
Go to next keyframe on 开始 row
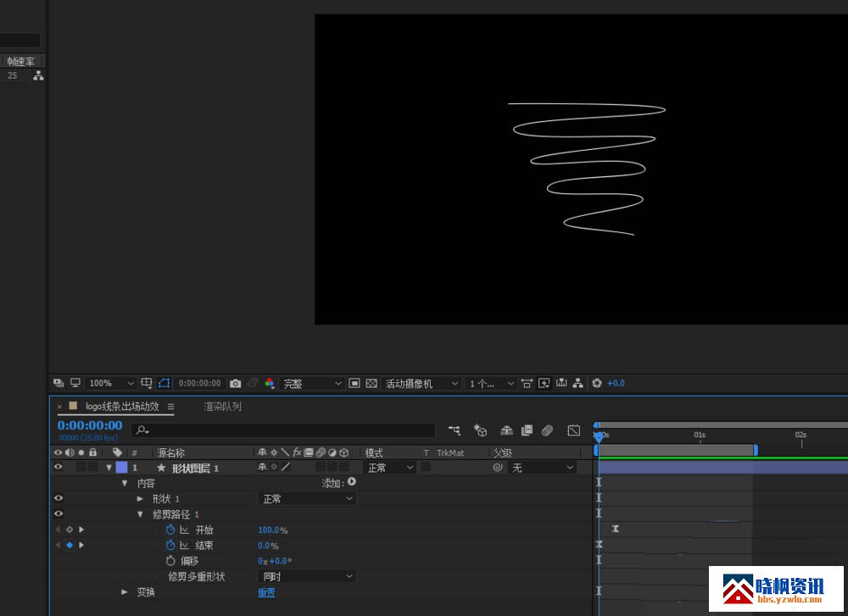pyautogui.click(x=81, y=530)
